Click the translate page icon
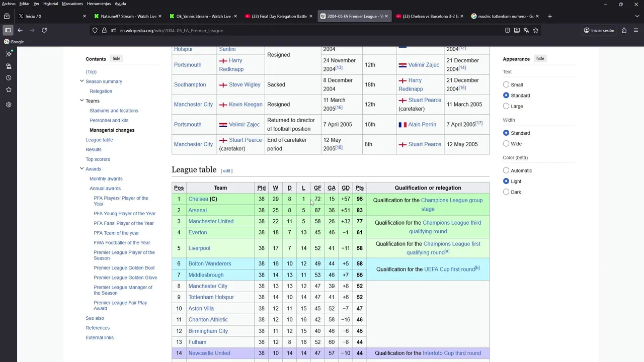 click(526, 30)
